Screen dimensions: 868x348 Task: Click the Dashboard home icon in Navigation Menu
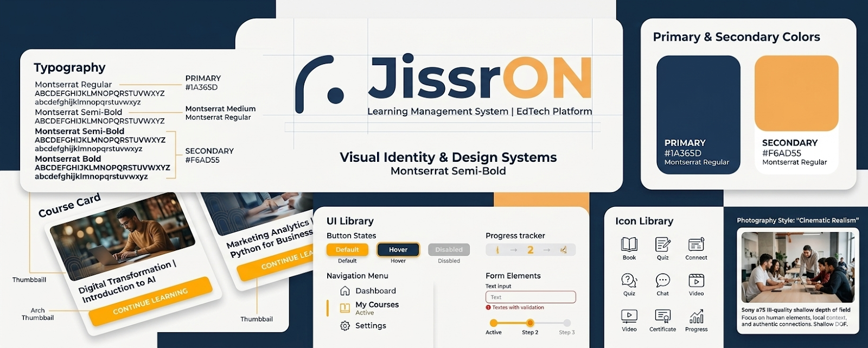(344, 290)
